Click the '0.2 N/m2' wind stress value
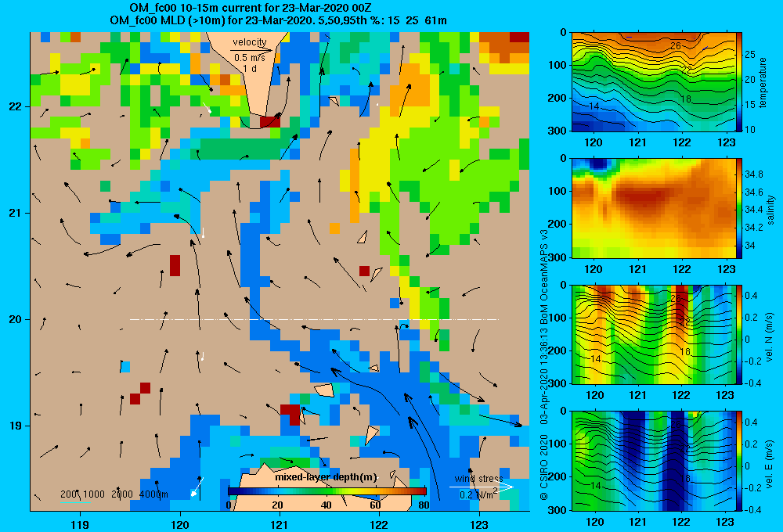 (478, 494)
